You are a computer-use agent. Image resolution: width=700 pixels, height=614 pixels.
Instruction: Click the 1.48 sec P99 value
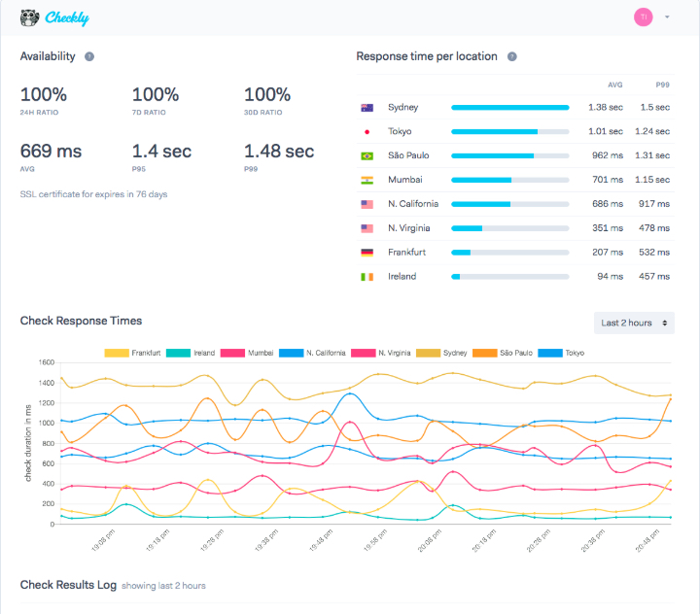(279, 152)
